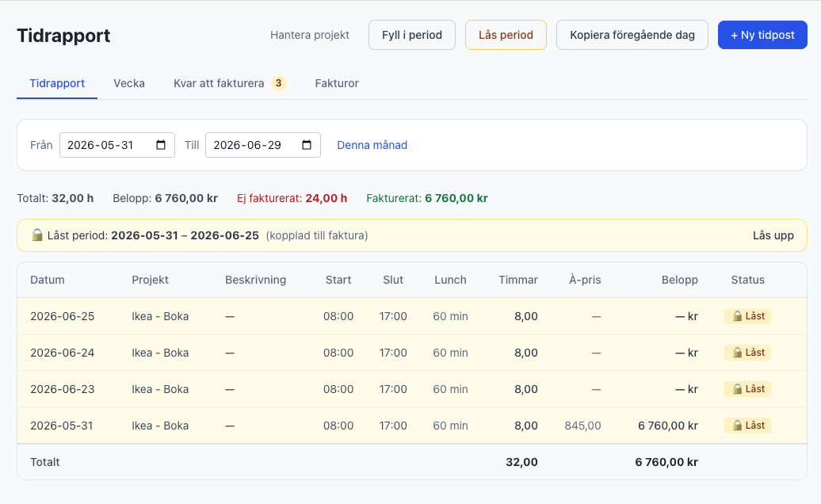Image resolution: width=821 pixels, height=504 pixels.
Task: Select date cell 2026-05-31 in table
Action: pos(62,426)
